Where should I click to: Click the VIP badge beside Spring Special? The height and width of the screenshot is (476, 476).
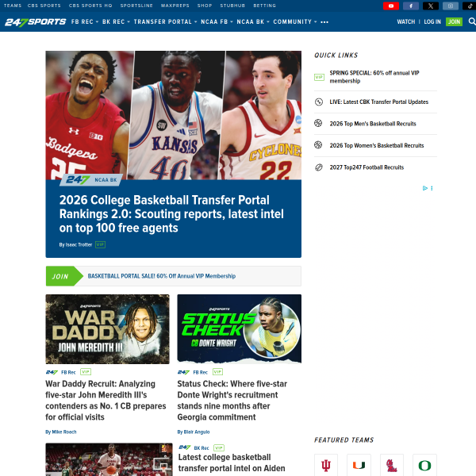[319, 77]
